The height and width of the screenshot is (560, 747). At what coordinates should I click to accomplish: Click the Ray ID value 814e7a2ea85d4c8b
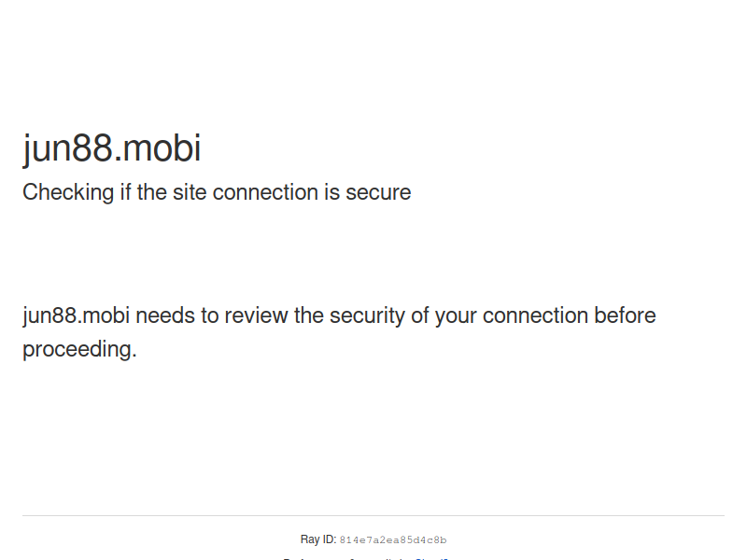click(393, 540)
